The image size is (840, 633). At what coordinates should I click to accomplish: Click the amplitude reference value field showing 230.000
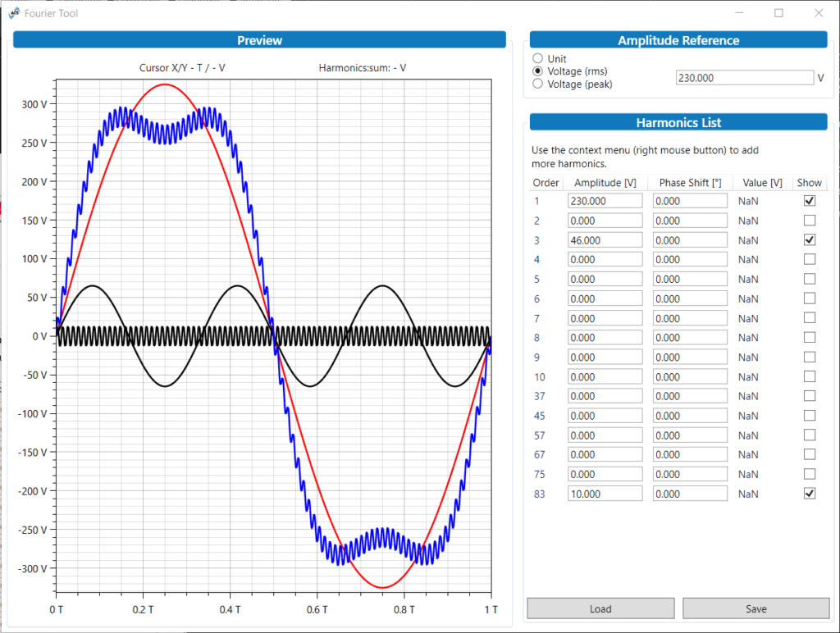coord(743,78)
